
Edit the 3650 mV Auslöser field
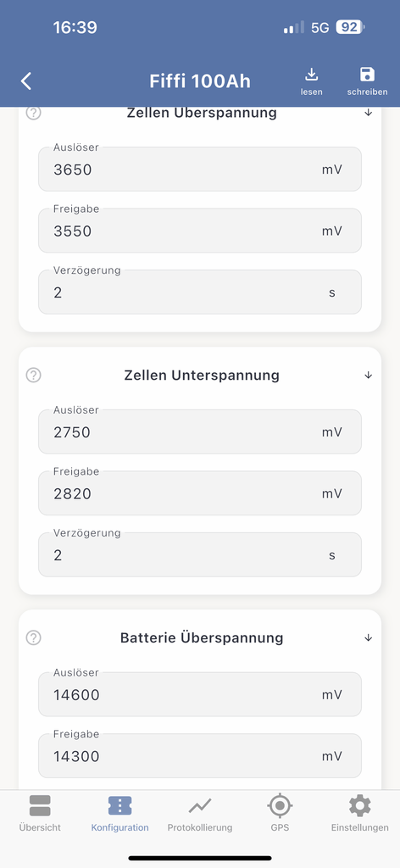(x=200, y=169)
